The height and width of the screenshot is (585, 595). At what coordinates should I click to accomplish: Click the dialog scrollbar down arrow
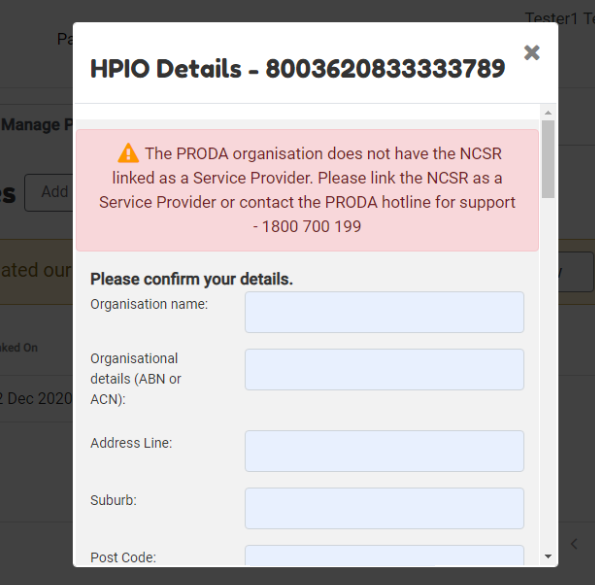[548, 556]
